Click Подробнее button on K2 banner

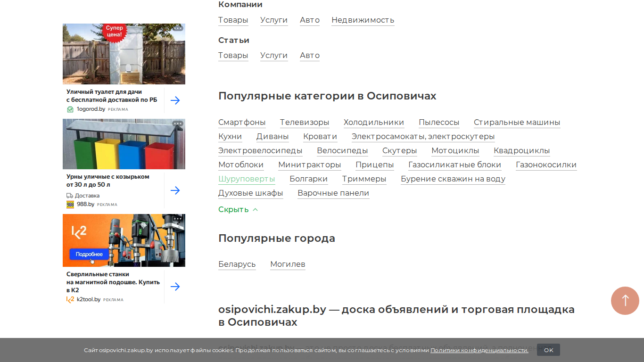89,254
